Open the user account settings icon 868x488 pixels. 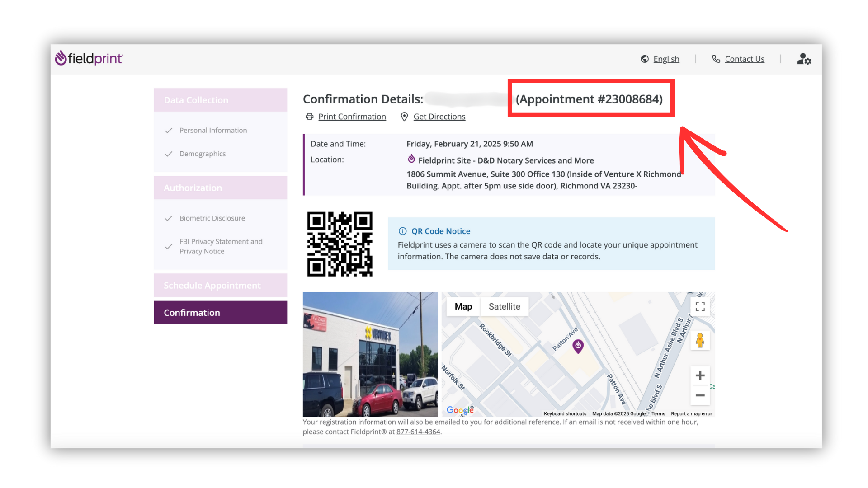[x=804, y=59]
